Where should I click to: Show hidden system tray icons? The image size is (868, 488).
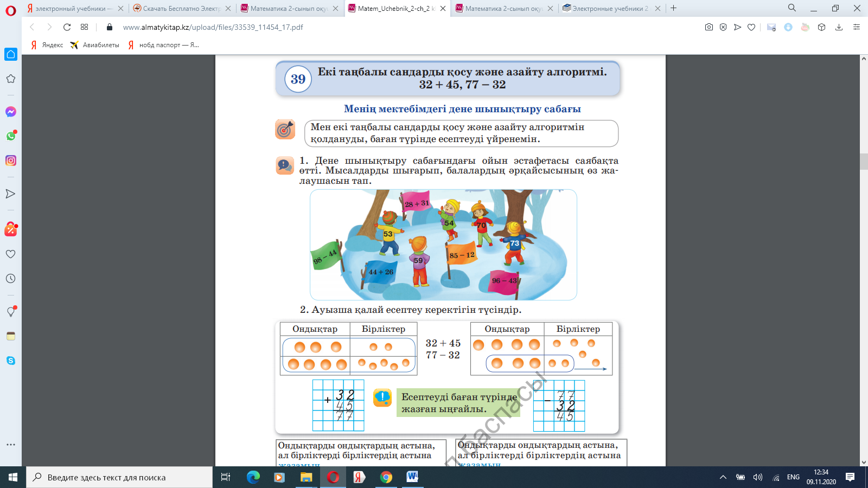(723, 477)
